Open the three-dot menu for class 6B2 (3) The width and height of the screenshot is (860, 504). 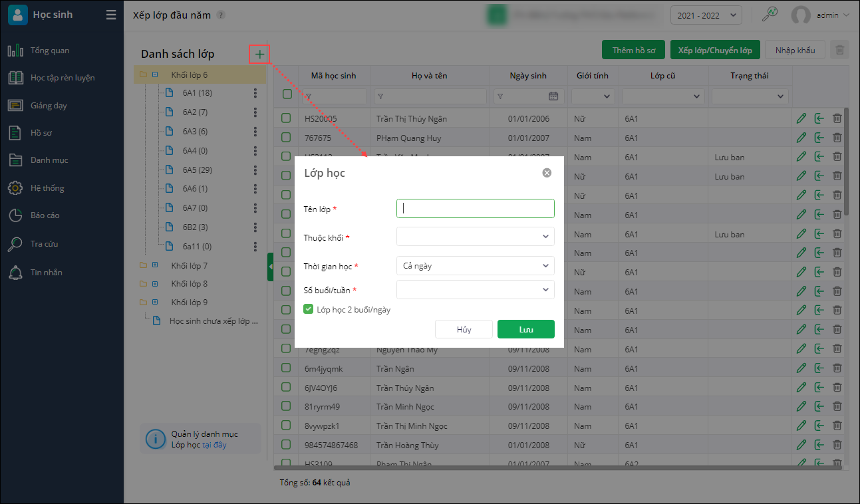click(255, 227)
